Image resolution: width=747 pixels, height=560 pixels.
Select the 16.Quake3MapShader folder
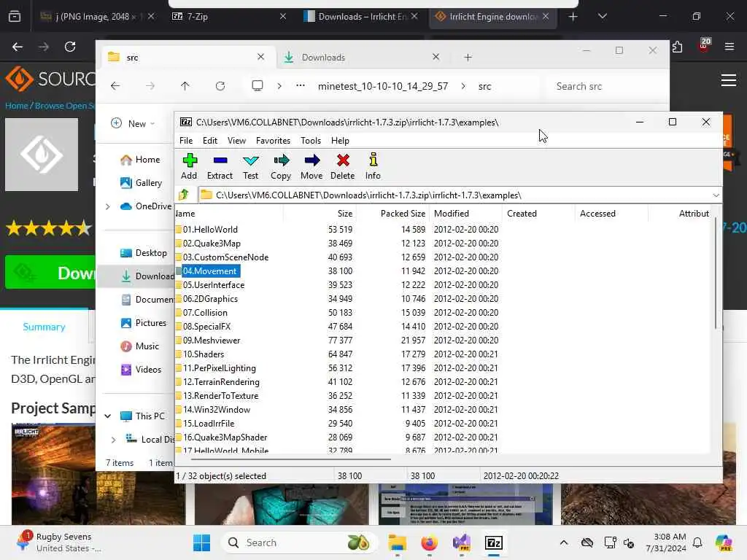pyautogui.click(x=225, y=437)
